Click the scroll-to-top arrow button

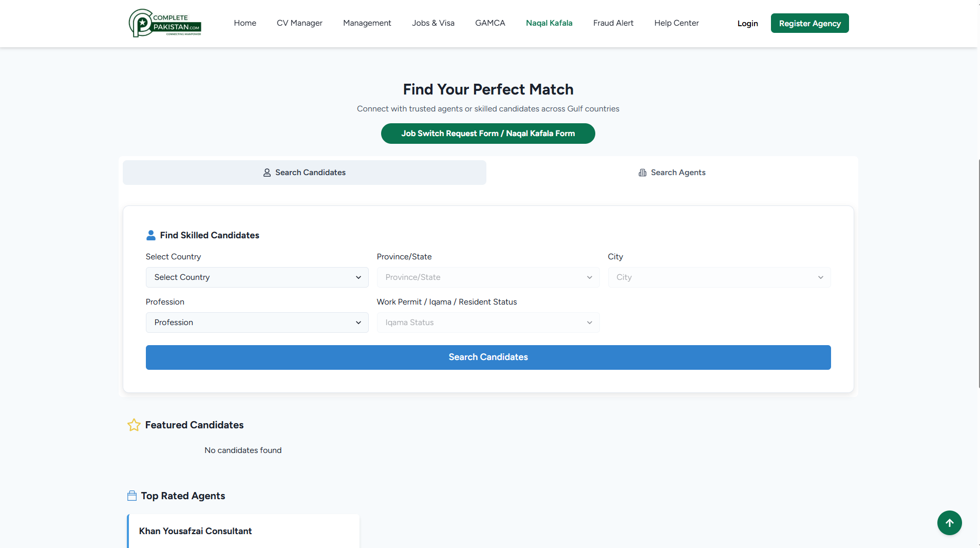949,523
